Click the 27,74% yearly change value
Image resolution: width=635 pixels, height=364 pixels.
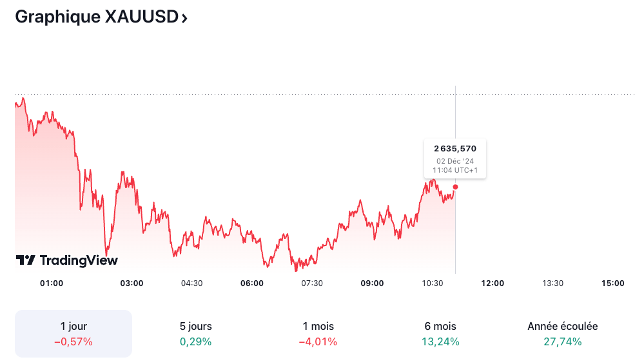(562, 341)
